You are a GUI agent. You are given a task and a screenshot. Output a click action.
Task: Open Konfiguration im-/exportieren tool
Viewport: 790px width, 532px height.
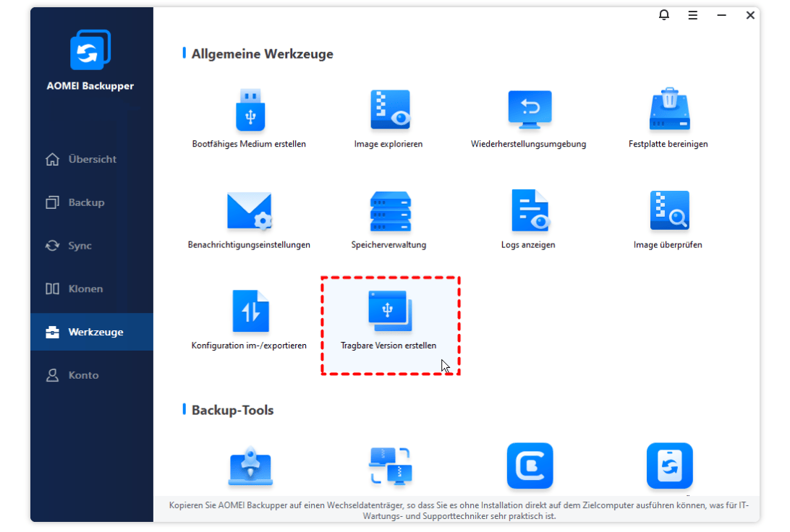click(x=250, y=312)
